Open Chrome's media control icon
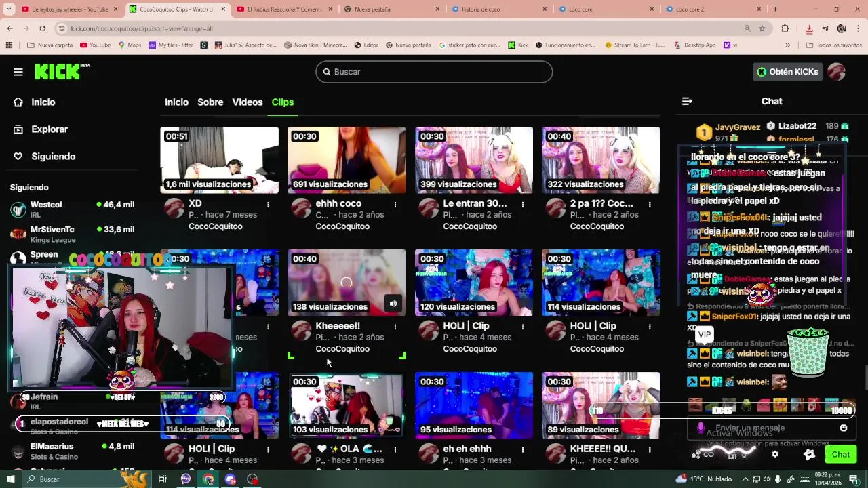The width and height of the screenshot is (868, 488). (x=825, y=28)
